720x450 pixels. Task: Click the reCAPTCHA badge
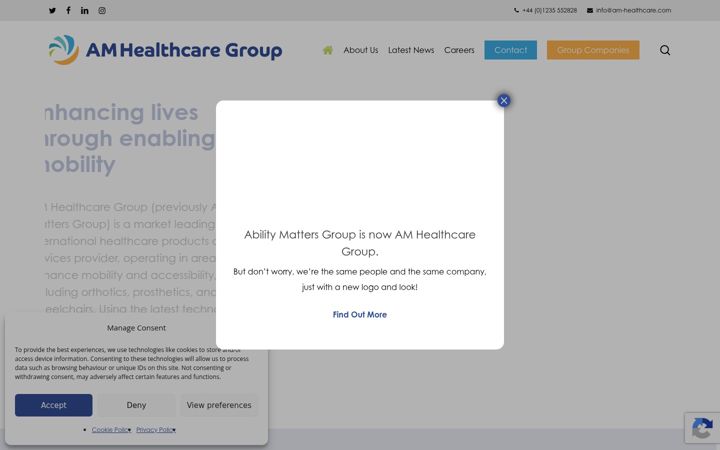tap(702, 428)
